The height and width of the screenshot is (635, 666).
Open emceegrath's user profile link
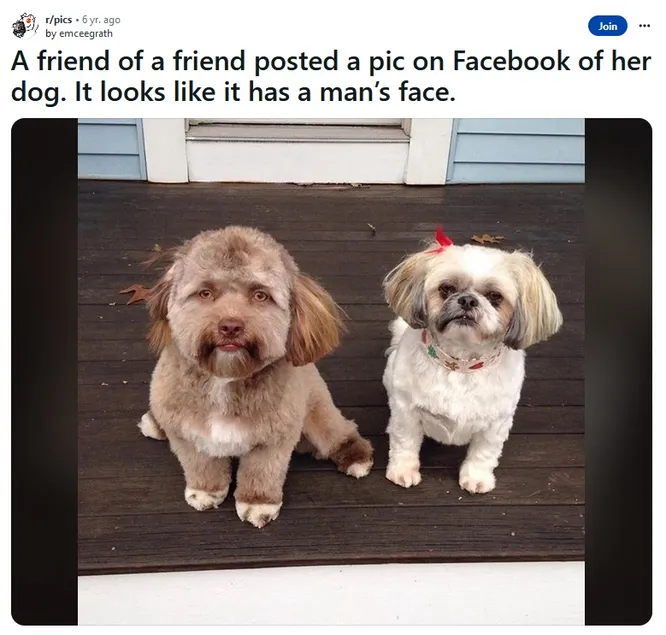click(x=79, y=34)
